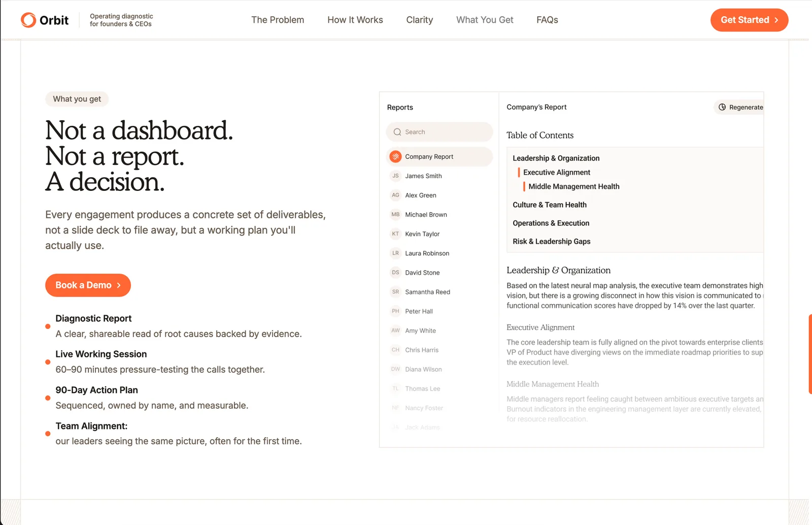Open Culture & Team Health contents entry
812x525 pixels.
click(x=550, y=205)
